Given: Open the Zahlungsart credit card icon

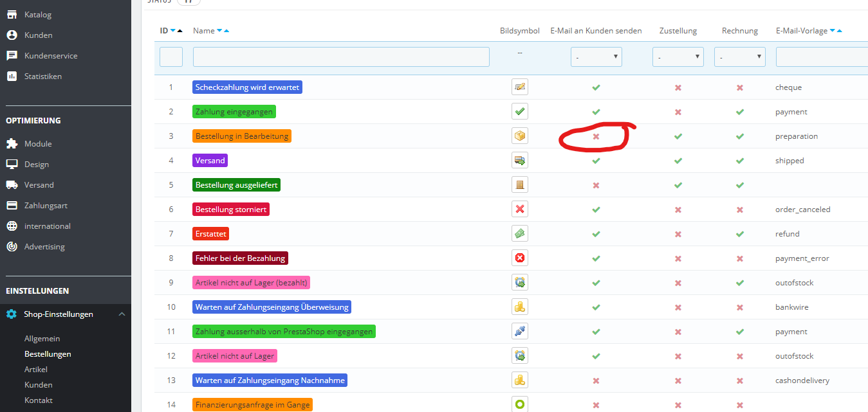Looking at the screenshot, I should 12,206.
